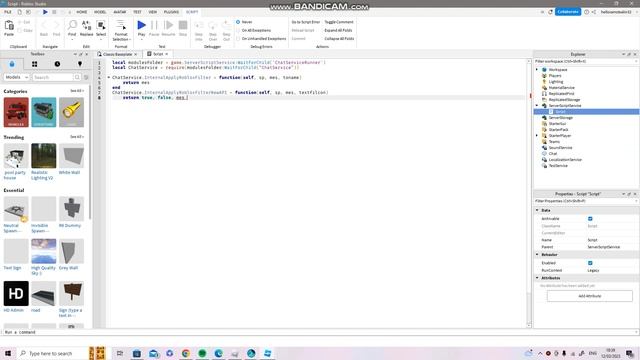The image size is (640, 360).
Task: Click the Windows taskbar search box
Action: (52, 353)
